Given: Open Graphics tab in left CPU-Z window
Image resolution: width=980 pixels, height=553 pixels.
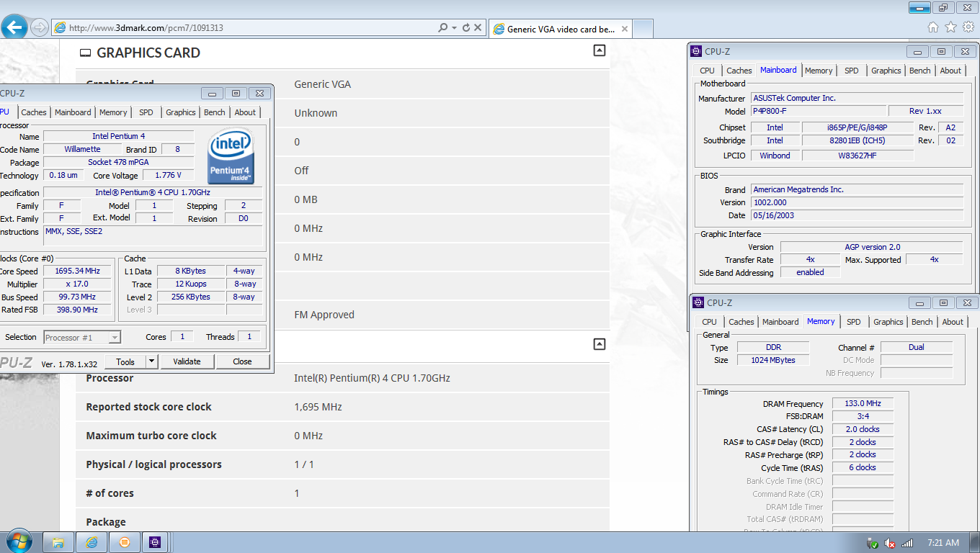Looking at the screenshot, I should (x=180, y=112).
